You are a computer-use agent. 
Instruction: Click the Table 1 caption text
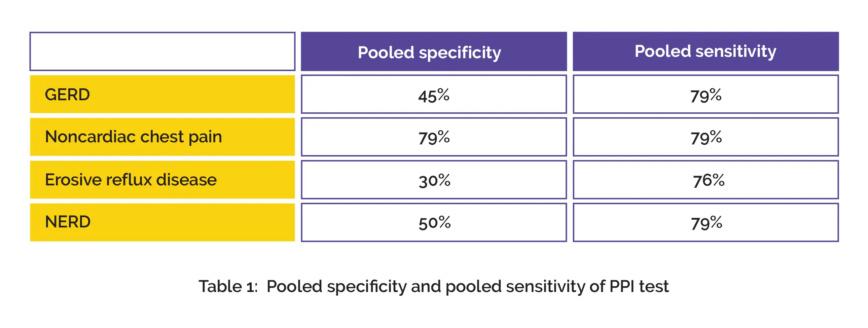(x=433, y=287)
